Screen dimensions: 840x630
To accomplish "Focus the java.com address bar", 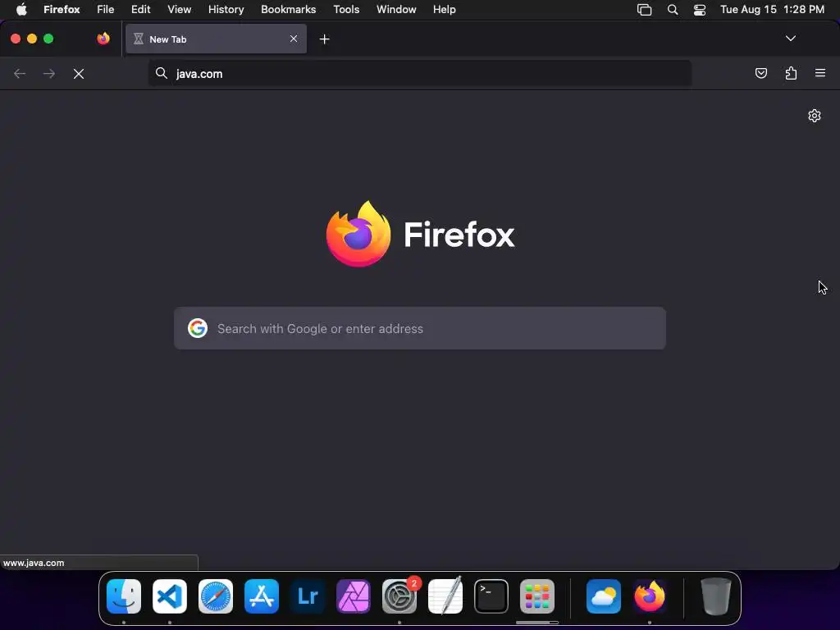I will point(420,73).
